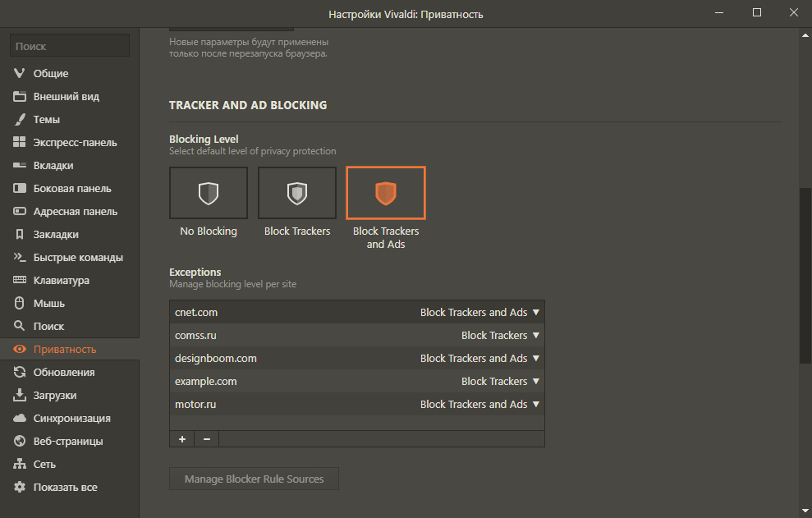Viewport: 812px width, 518px height.
Task: Click the Vivaldi logo icon beside Общие
Action: tap(20, 74)
